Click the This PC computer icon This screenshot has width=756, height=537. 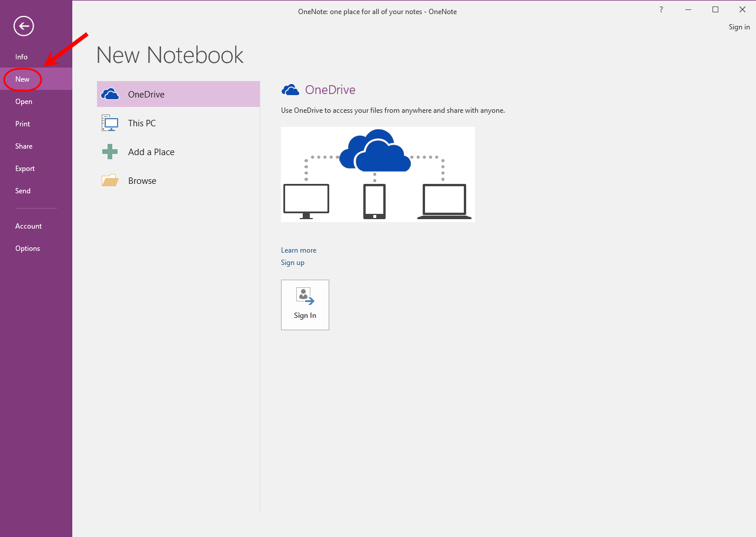[x=110, y=123]
